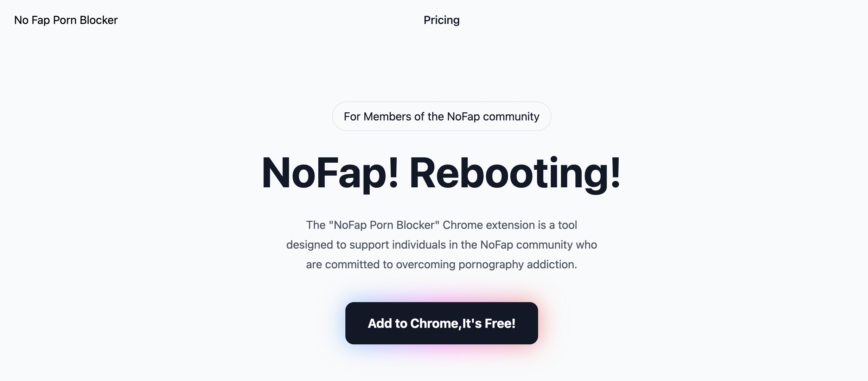Click the Add to Chrome, It's Free! button
The height and width of the screenshot is (381, 868).
pyautogui.click(x=441, y=323)
